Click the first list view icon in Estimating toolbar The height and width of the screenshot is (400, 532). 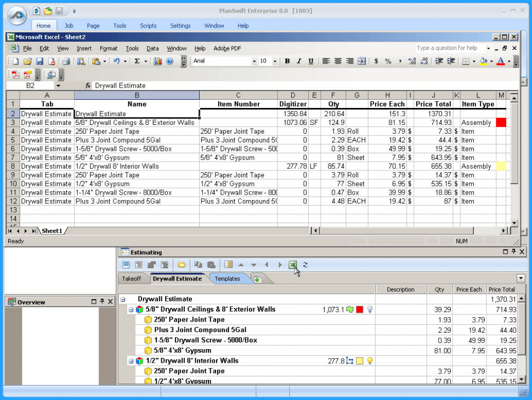[126, 265]
